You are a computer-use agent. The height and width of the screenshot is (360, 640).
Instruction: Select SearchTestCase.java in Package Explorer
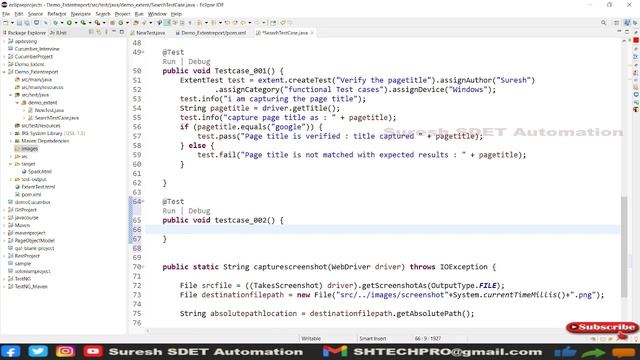pyautogui.click(x=57, y=118)
